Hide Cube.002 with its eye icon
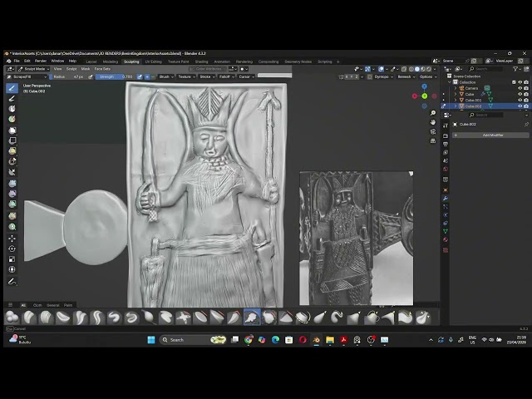Image resolution: width=532 pixels, height=399 pixels. (x=520, y=106)
